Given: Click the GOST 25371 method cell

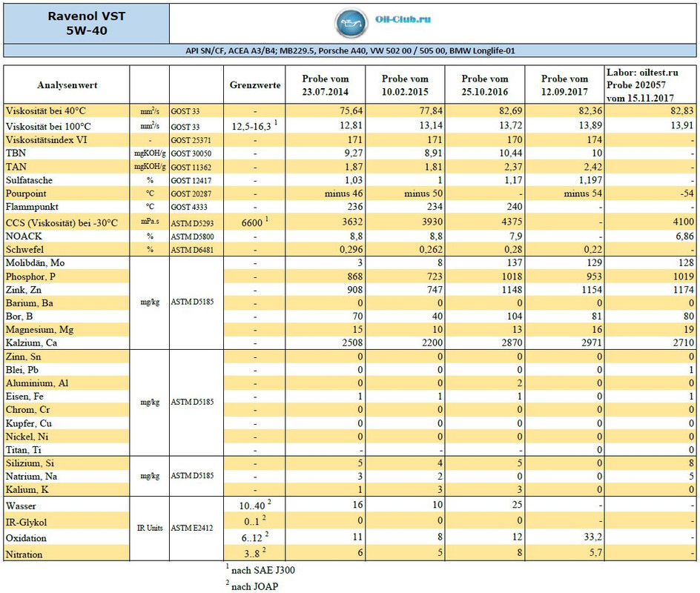Looking at the screenshot, I should 191,140.
